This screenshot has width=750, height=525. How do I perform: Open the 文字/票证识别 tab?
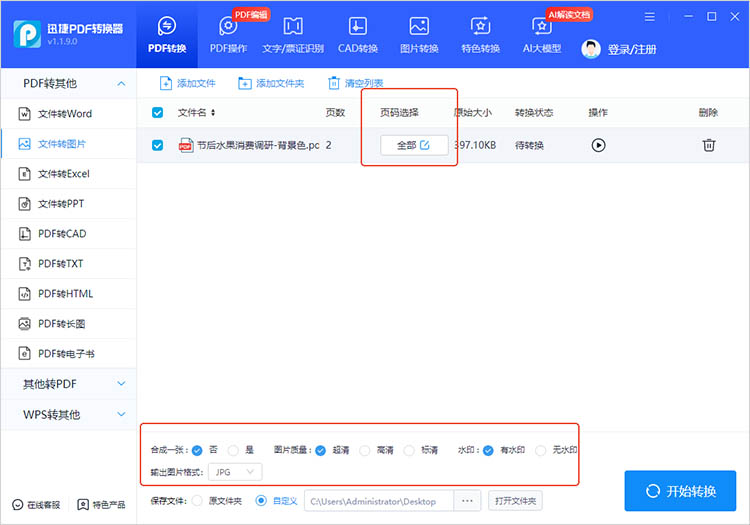pos(293,35)
